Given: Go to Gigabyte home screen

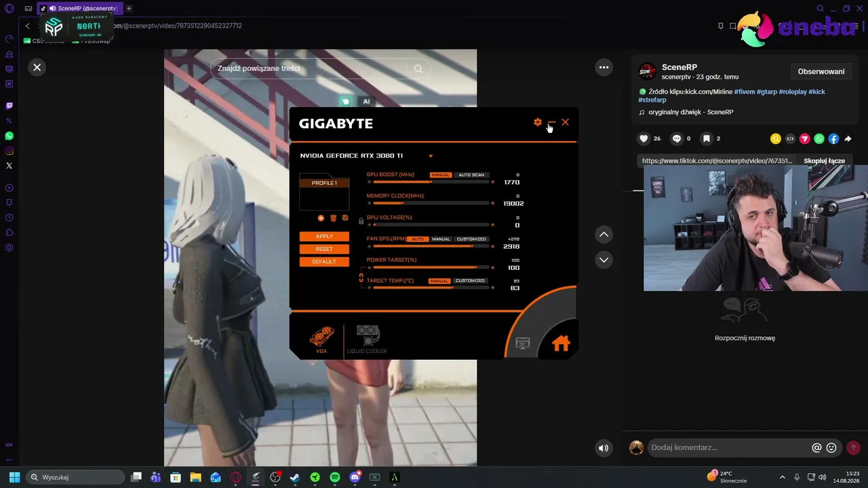Looking at the screenshot, I should click(561, 344).
